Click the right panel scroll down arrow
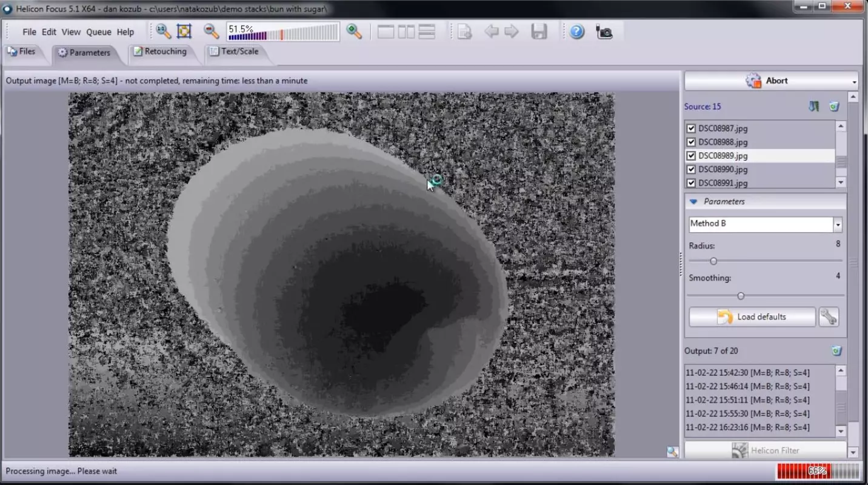Image resolution: width=868 pixels, height=485 pixels. [x=853, y=452]
